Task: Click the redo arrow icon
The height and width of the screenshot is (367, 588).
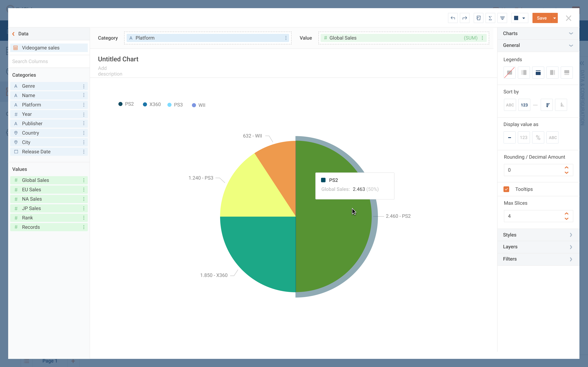Action: coord(464,18)
